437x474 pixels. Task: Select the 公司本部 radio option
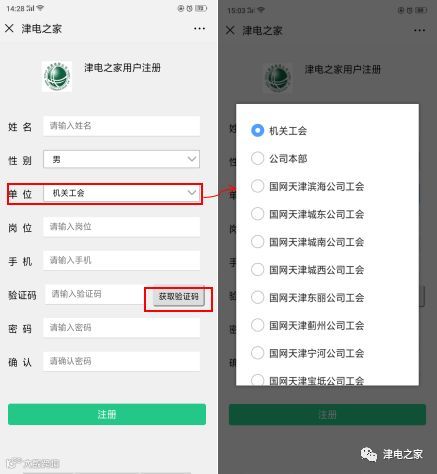click(x=279, y=158)
